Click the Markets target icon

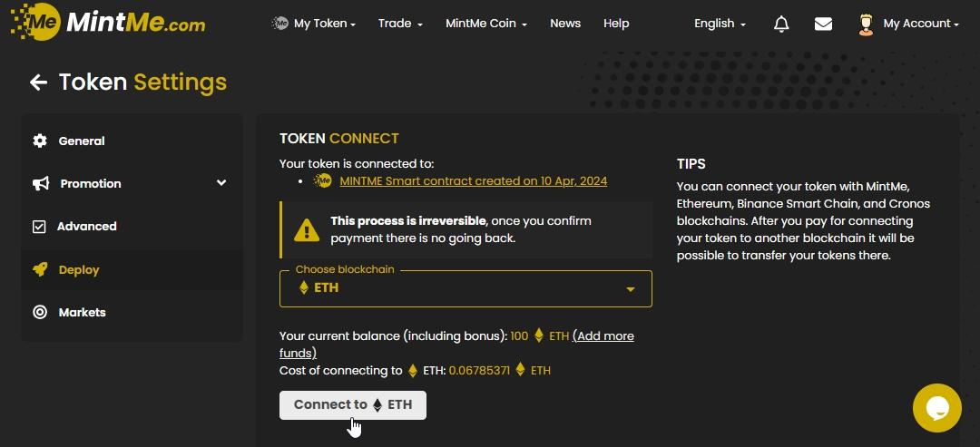pos(40,312)
